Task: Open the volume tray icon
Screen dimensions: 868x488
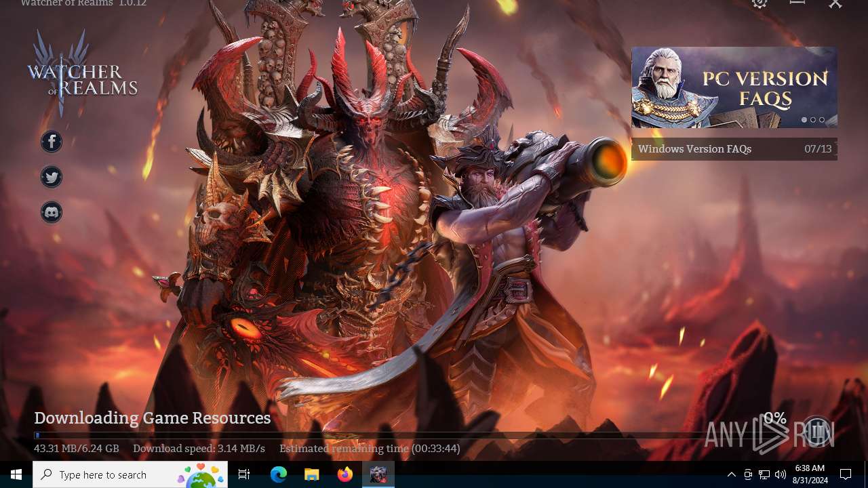Action: click(781, 474)
